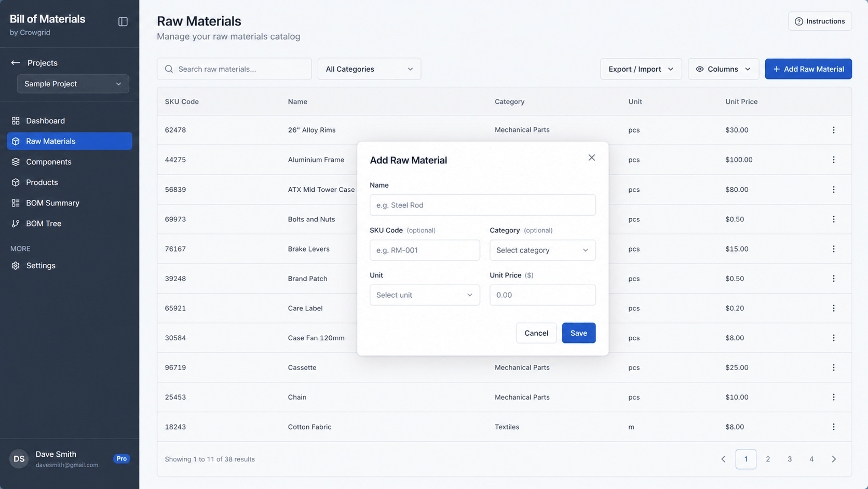
Task: Open row menu for 26" Alloy Rims
Action: (834, 130)
